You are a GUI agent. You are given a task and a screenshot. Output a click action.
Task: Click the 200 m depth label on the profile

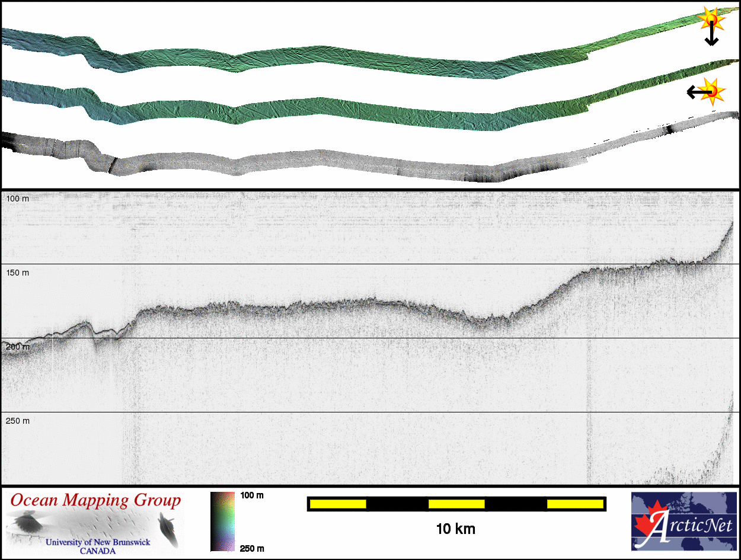coord(17,347)
